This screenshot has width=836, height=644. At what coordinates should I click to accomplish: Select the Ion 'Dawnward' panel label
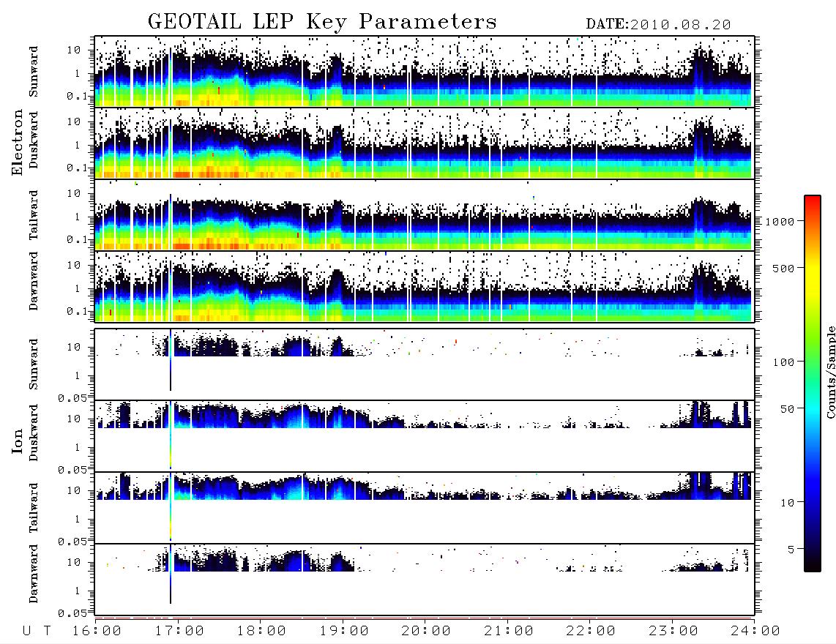(x=34, y=574)
